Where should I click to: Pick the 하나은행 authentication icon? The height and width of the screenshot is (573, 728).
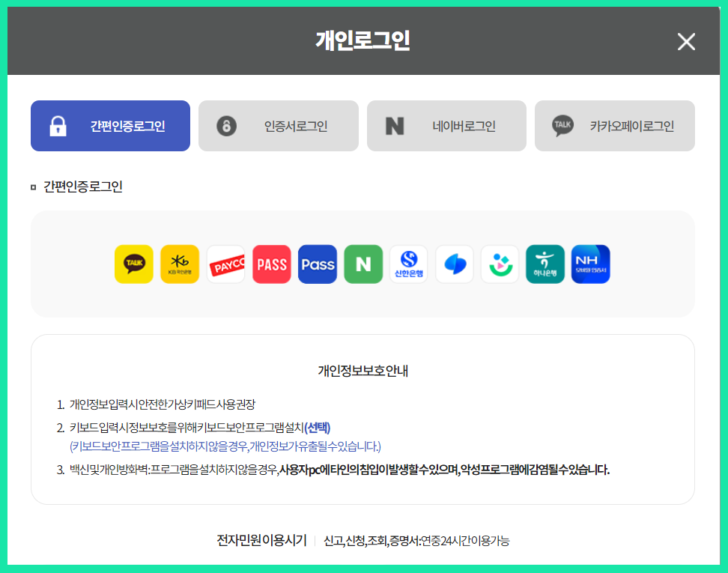point(545,264)
